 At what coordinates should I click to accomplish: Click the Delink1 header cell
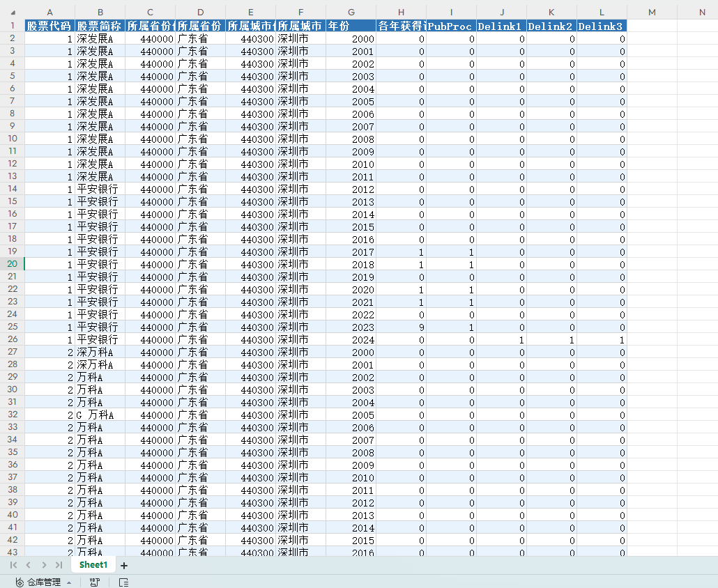pos(501,26)
